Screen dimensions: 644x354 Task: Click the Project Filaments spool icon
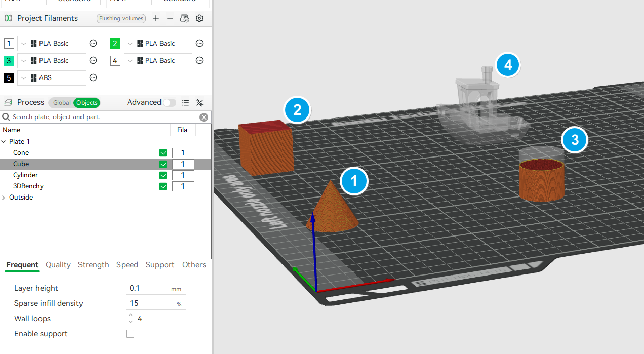pos(9,18)
